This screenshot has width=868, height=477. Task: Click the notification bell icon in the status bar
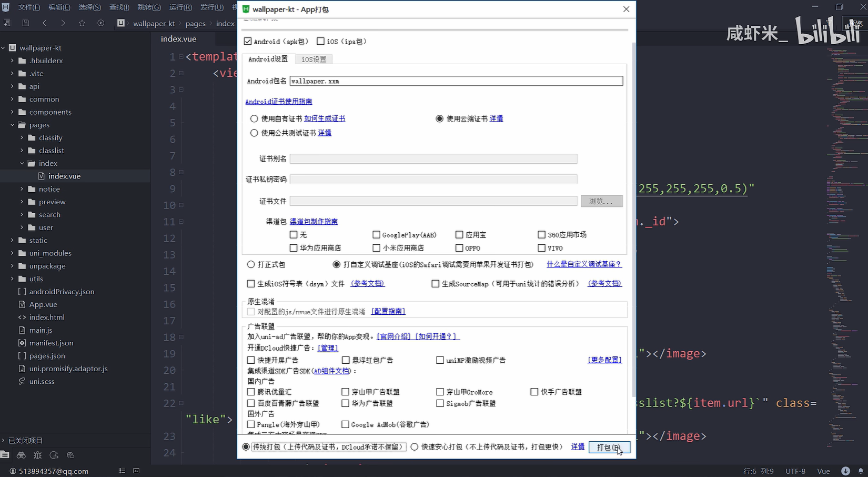click(x=861, y=471)
